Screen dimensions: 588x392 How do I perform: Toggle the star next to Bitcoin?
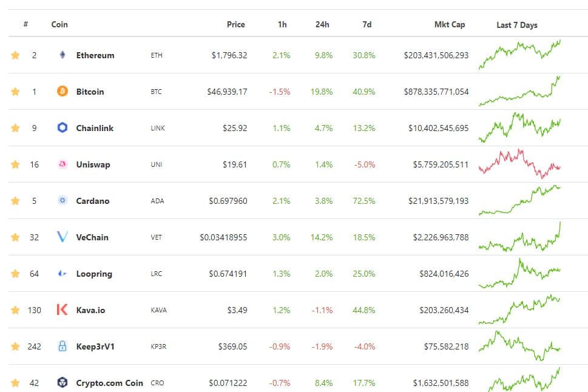coord(15,92)
